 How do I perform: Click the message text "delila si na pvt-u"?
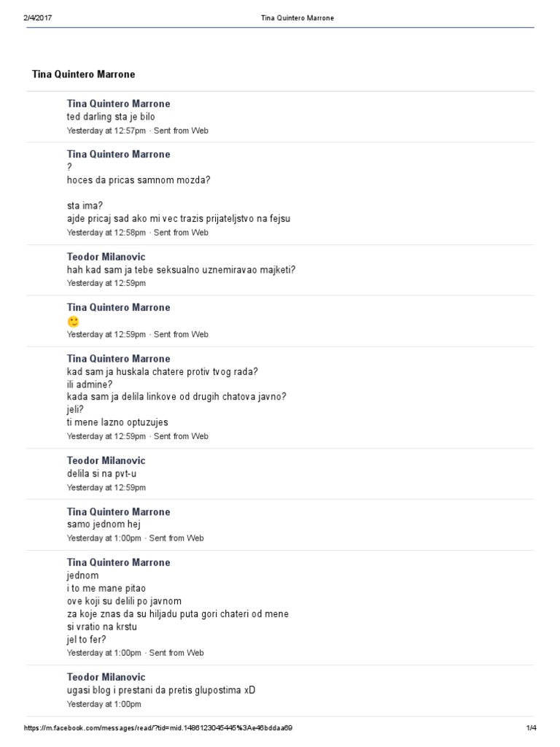(x=101, y=473)
